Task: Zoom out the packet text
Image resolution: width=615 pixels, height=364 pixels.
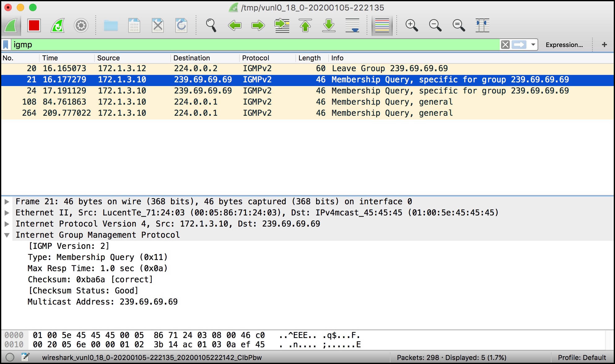Action: click(x=435, y=25)
